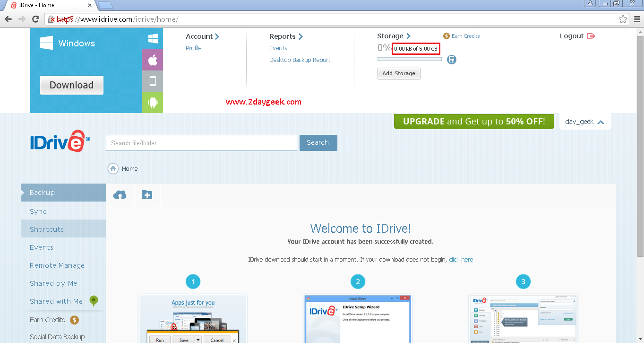Screen dimensions: 644x343
Task: Open Events in the sidebar
Action: coord(63,247)
